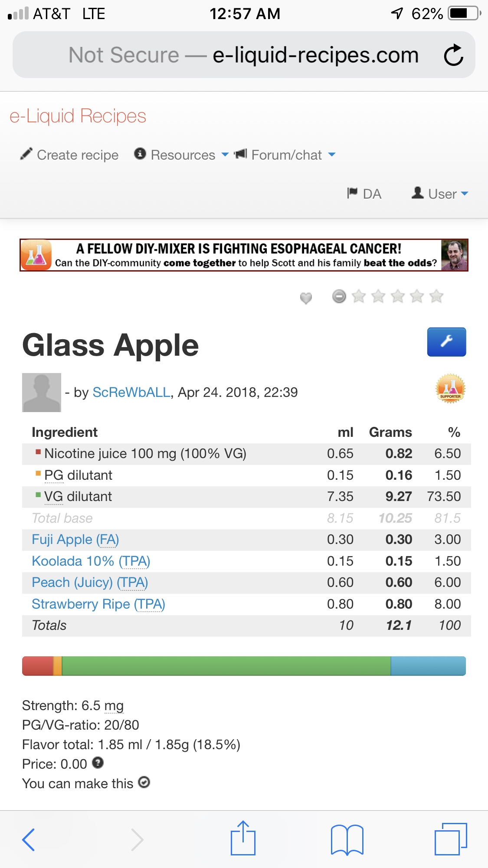Open the ScReWbALL author profile link
This screenshot has height=868, width=488.
[x=131, y=392]
